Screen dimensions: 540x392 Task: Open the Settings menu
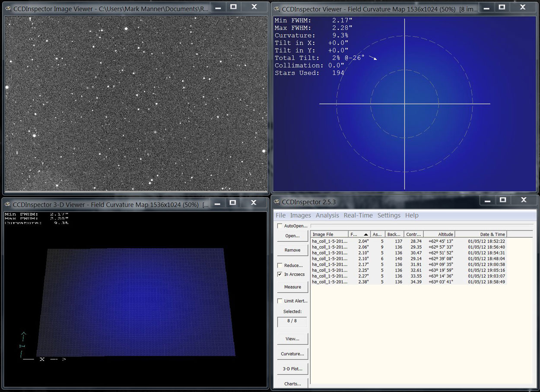point(389,215)
